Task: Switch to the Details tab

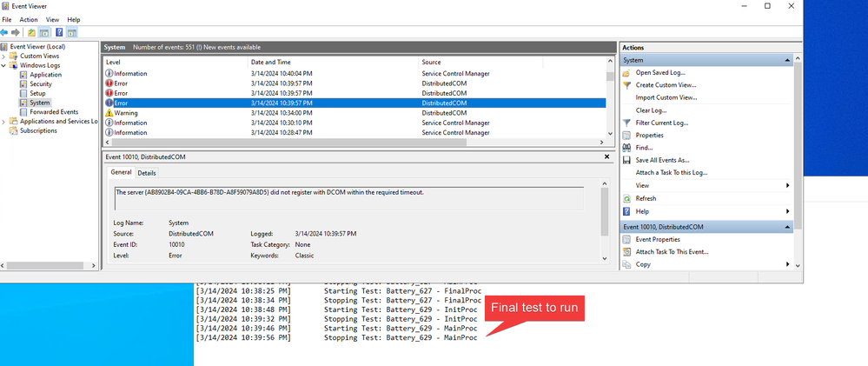Action: [x=147, y=173]
